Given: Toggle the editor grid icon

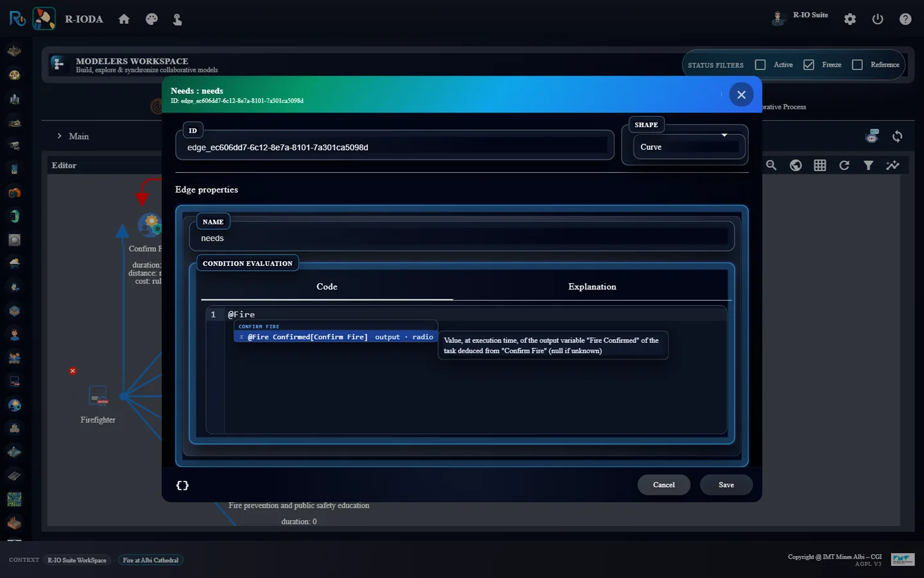Looking at the screenshot, I should coord(820,165).
